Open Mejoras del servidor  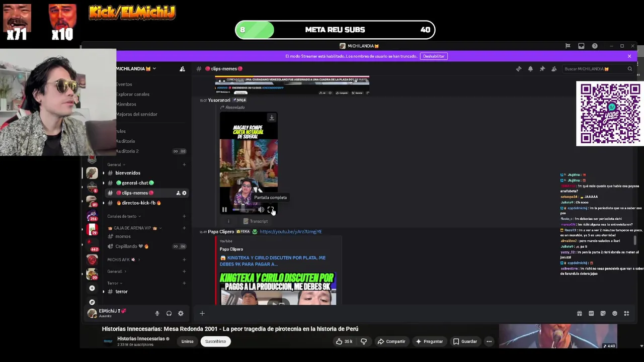tap(136, 114)
